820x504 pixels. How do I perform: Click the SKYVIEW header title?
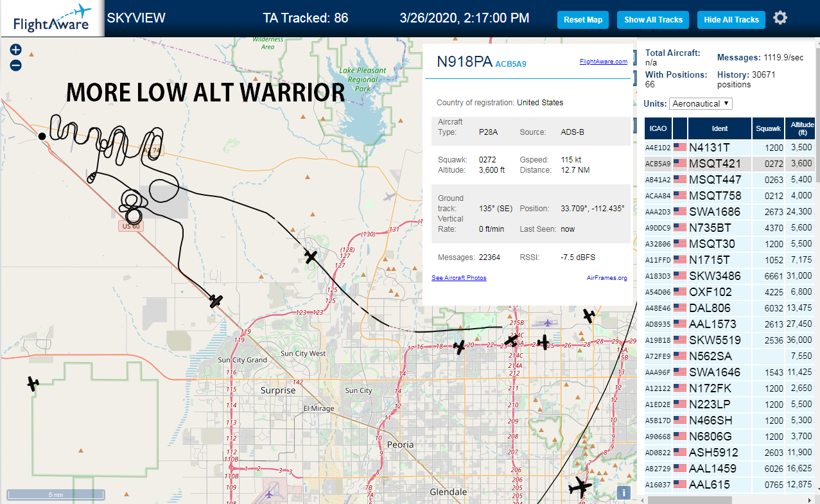coord(136,18)
